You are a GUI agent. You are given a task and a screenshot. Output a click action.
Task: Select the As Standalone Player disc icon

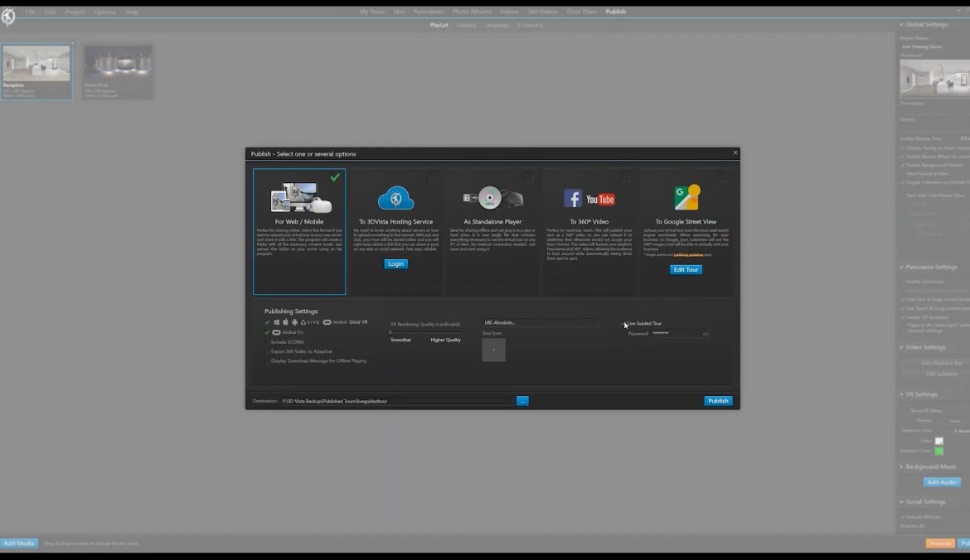489,197
